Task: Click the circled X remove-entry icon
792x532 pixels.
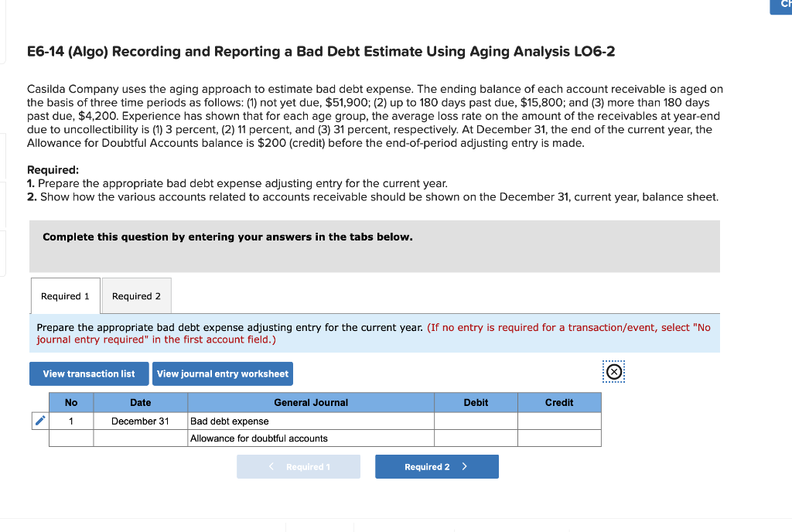Action: [613, 372]
